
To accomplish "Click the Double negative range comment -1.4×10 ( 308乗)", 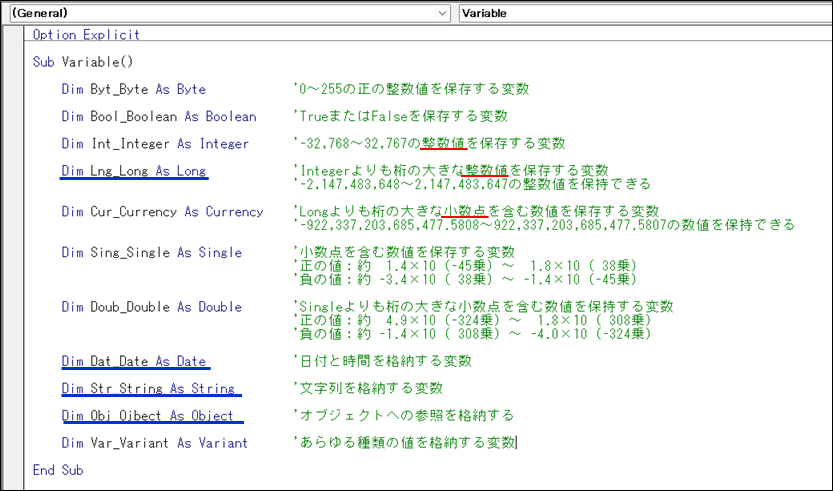I will (472, 334).
